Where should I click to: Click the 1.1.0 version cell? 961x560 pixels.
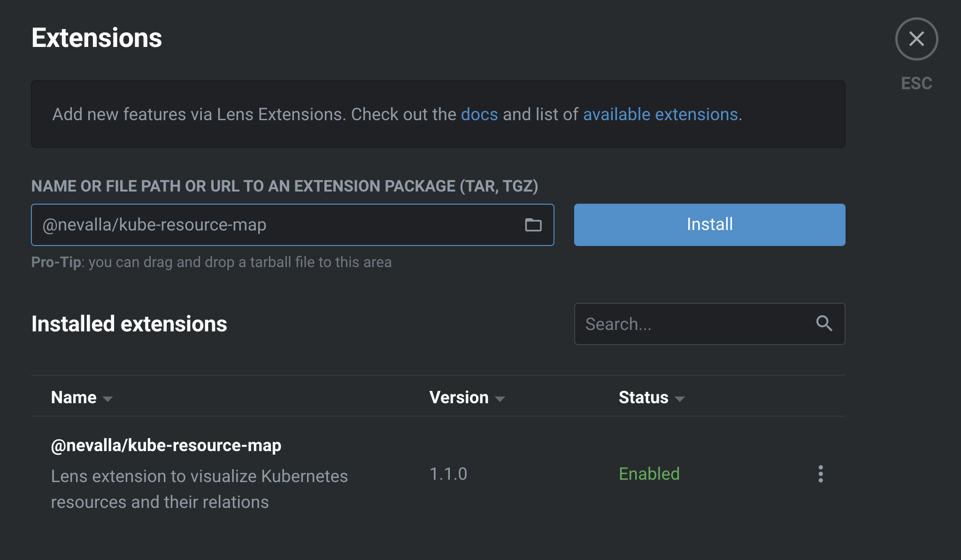[x=448, y=474]
